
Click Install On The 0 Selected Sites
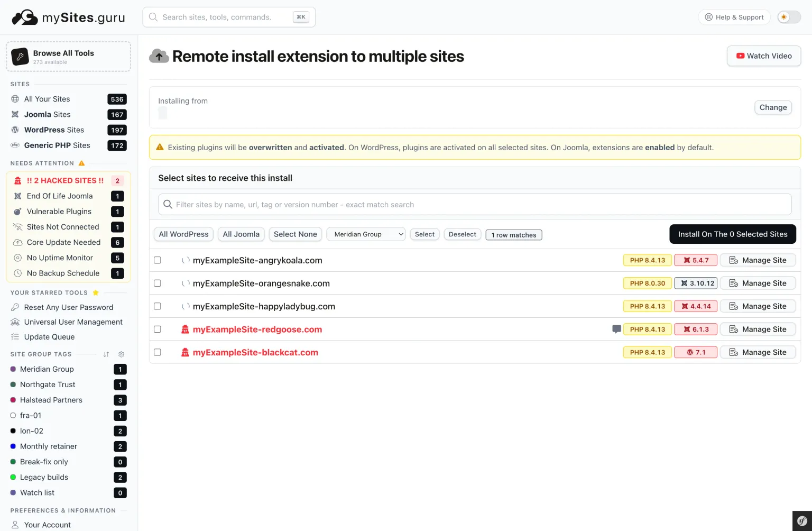click(x=733, y=234)
